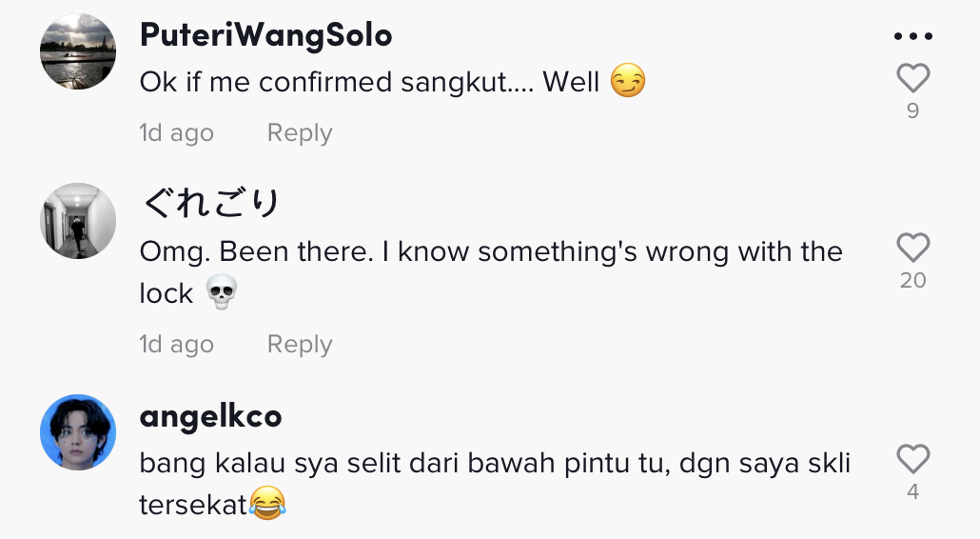Open the angelkco username link
This screenshot has width=980, height=539.
pyautogui.click(x=210, y=416)
